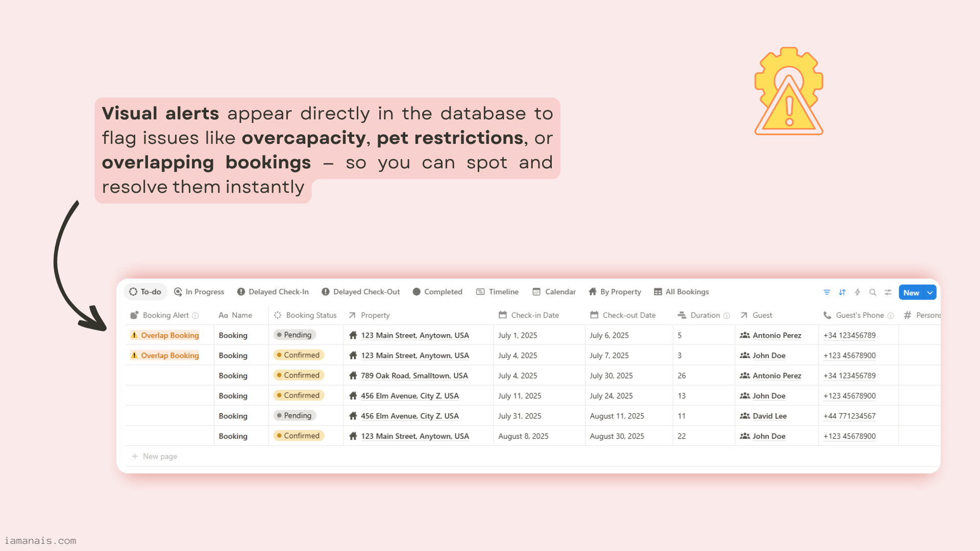Open the Delayed Check-In tab
Viewport: 980px width, 551px height.
[x=273, y=292]
